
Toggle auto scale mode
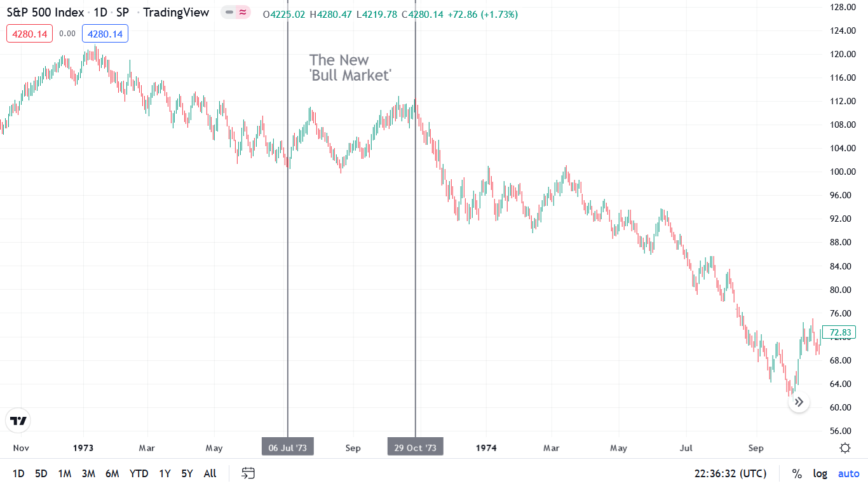click(848, 473)
